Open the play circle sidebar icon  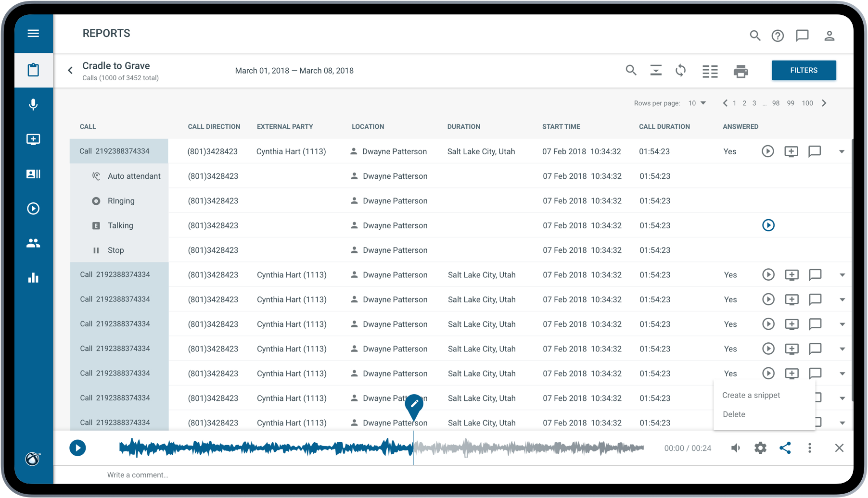tap(33, 209)
